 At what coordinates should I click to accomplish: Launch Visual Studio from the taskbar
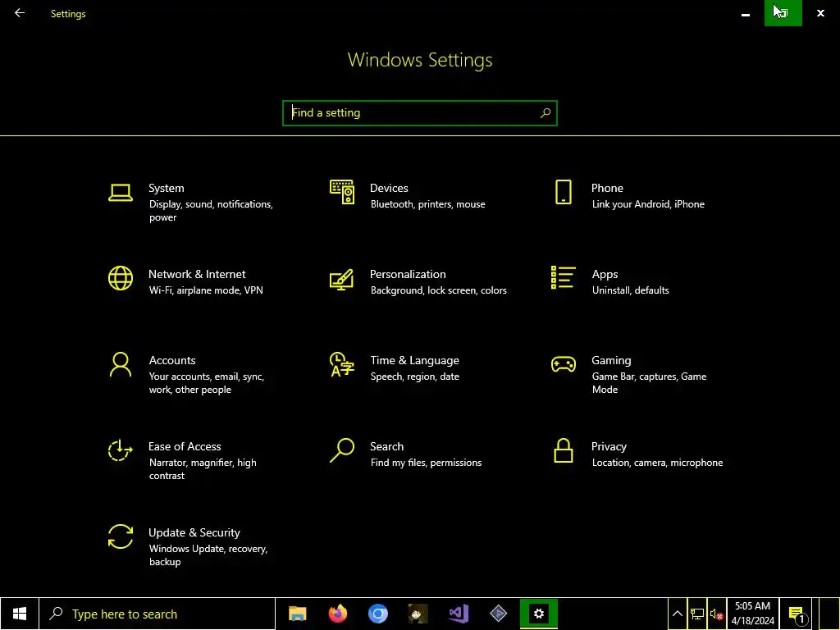point(459,614)
